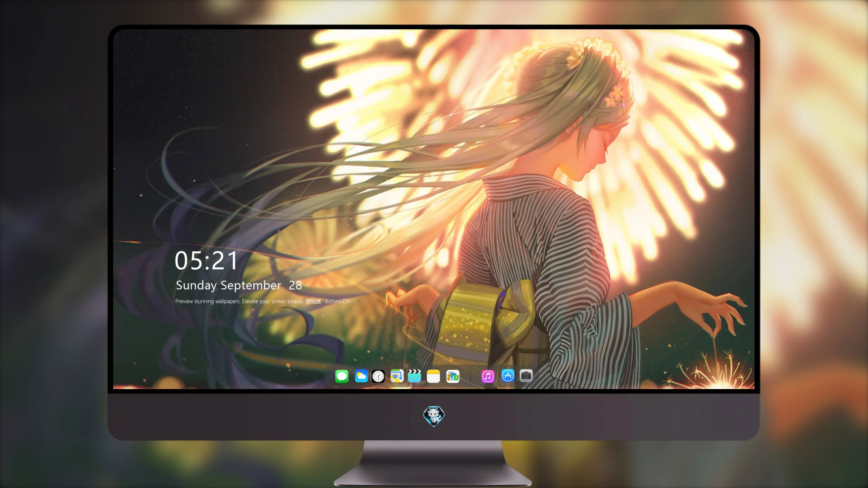Click the 05:21 clock display
868x488 pixels.
pos(206,261)
